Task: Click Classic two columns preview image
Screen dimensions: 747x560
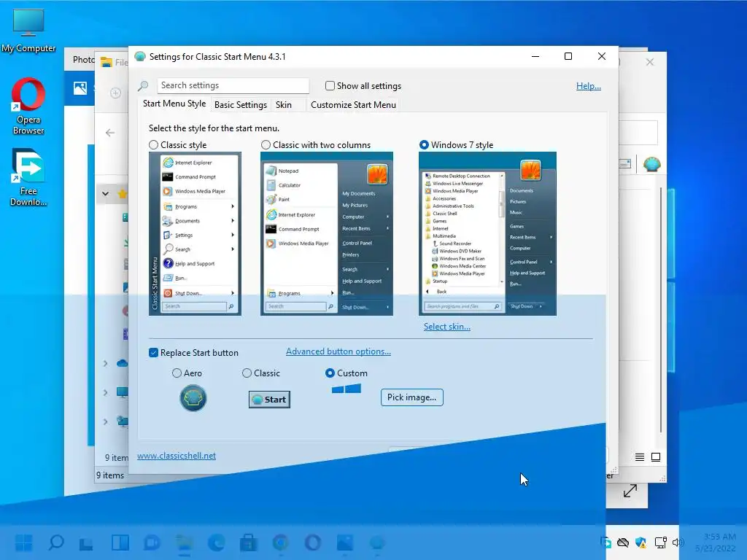Action: pyautogui.click(x=327, y=234)
